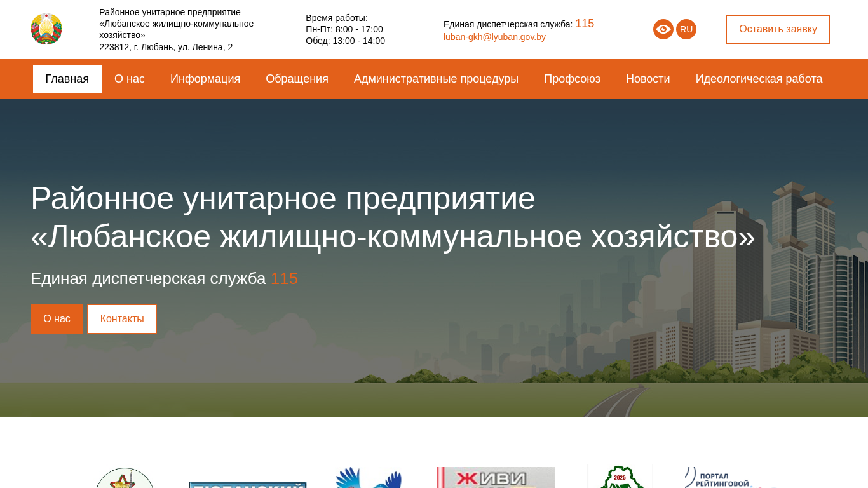Open 'Административные процедуры' in the navigation
868x488 pixels.
pos(436,79)
